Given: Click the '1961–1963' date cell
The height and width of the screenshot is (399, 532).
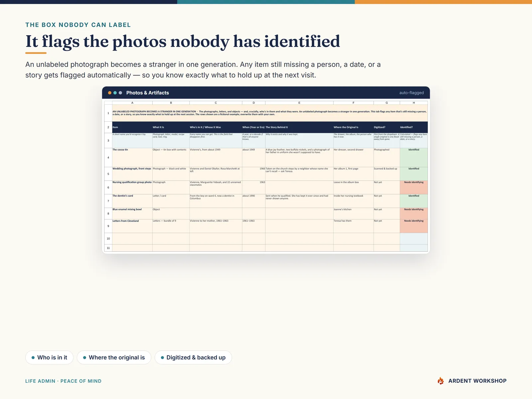Looking at the screenshot, I should point(254,226).
